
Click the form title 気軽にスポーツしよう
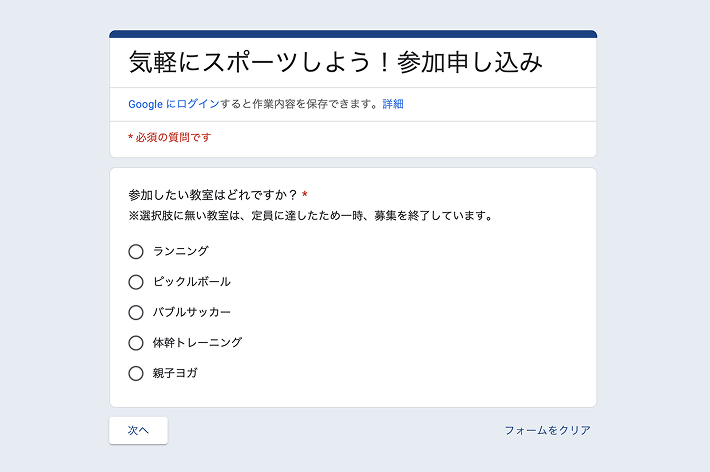pos(336,62)
